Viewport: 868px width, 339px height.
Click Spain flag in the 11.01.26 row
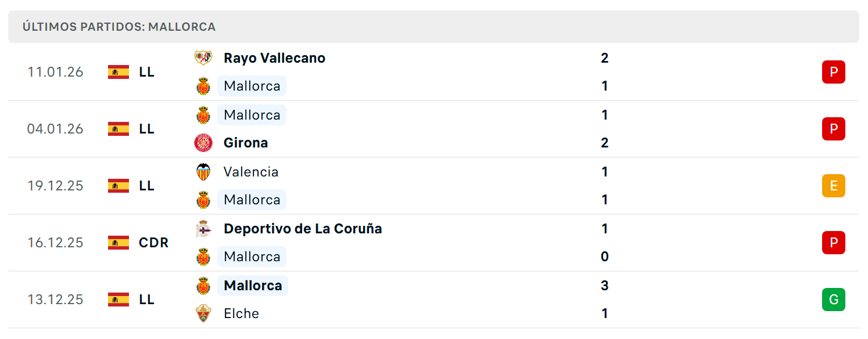coord(119,72)
